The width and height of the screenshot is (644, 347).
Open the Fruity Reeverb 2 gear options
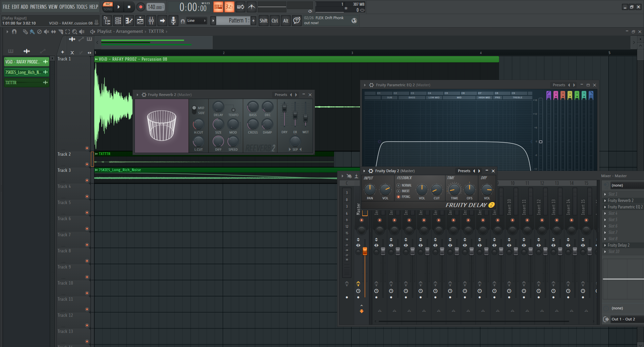tap(144, 95)
